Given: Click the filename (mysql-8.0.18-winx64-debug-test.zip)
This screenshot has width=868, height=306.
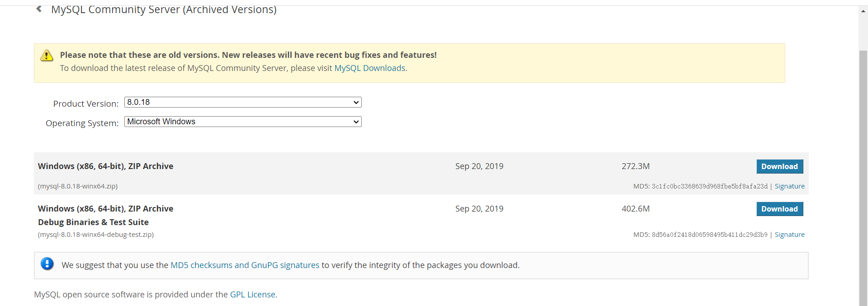Looking at the screenshot, I should pos(96,235).
